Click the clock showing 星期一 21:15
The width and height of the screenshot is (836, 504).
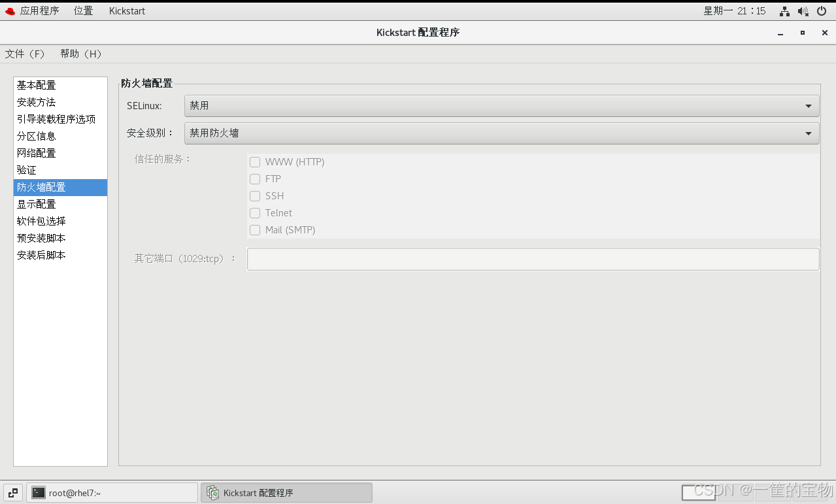[734, 11]
